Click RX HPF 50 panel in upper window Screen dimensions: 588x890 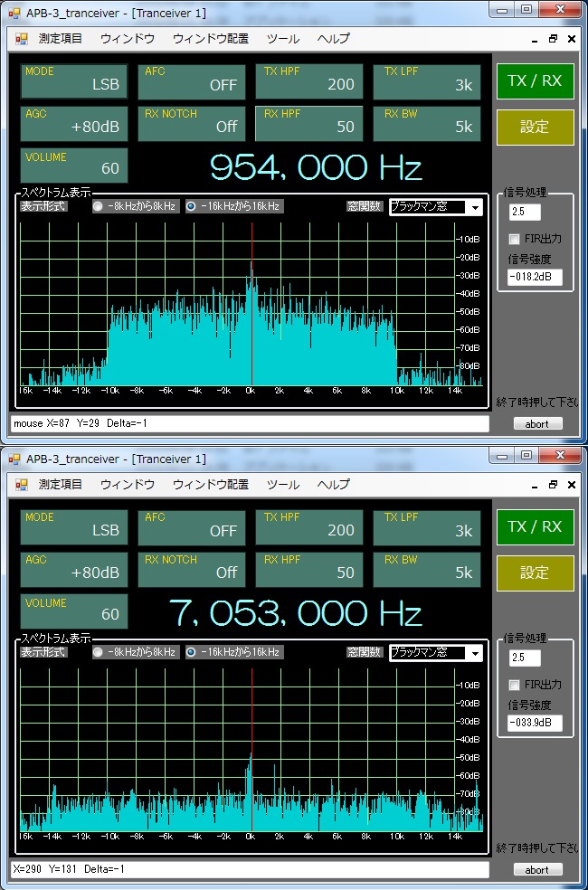[308, 124]
